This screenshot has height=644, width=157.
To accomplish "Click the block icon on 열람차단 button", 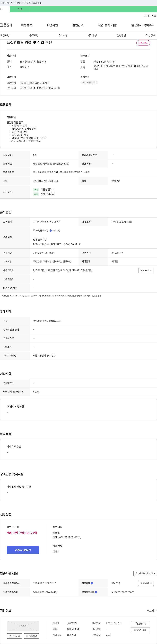I will [x=27, y=636].
